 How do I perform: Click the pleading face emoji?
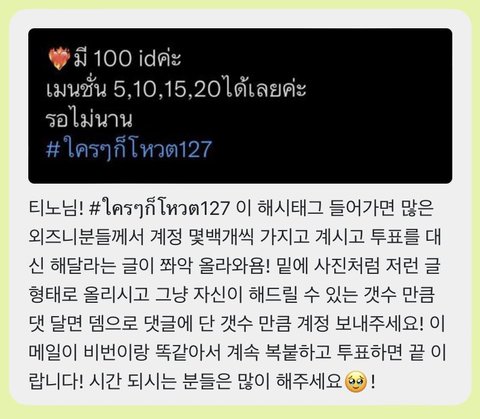tap(356, 382)
